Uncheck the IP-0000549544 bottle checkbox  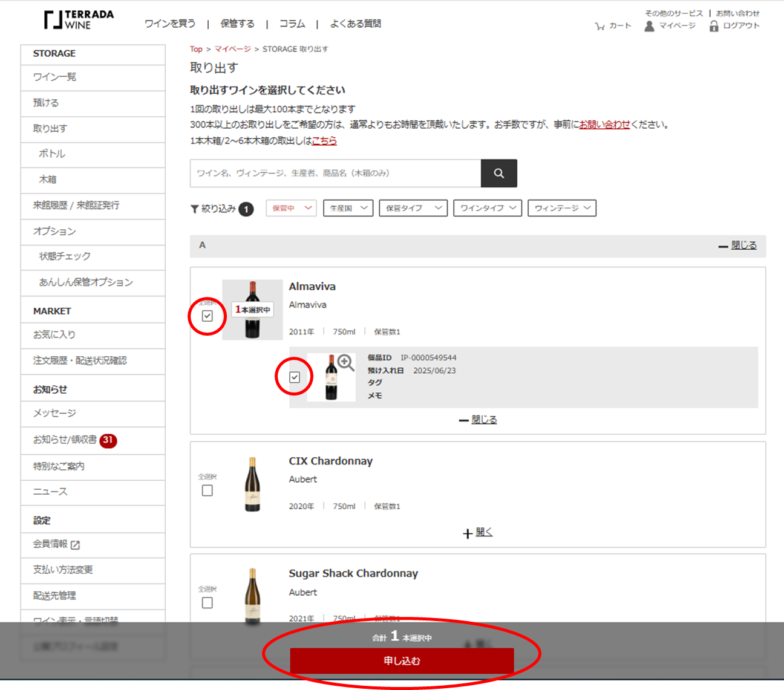[x=295, y=377]
